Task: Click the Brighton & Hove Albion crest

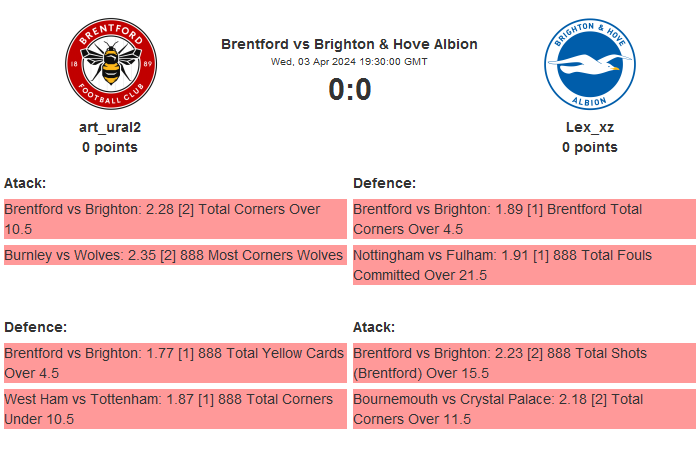Action: coord(589,66)
